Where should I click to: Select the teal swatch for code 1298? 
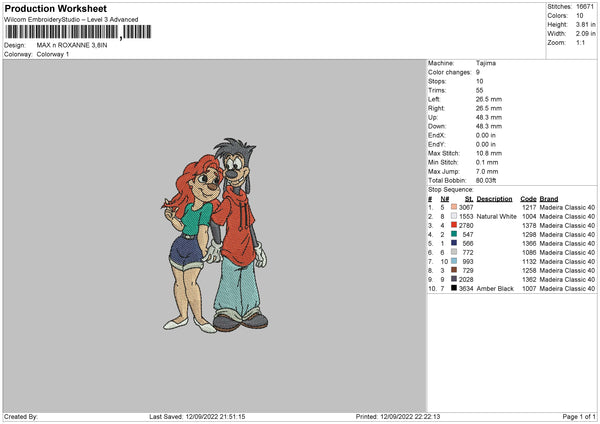tap(454, 234)
